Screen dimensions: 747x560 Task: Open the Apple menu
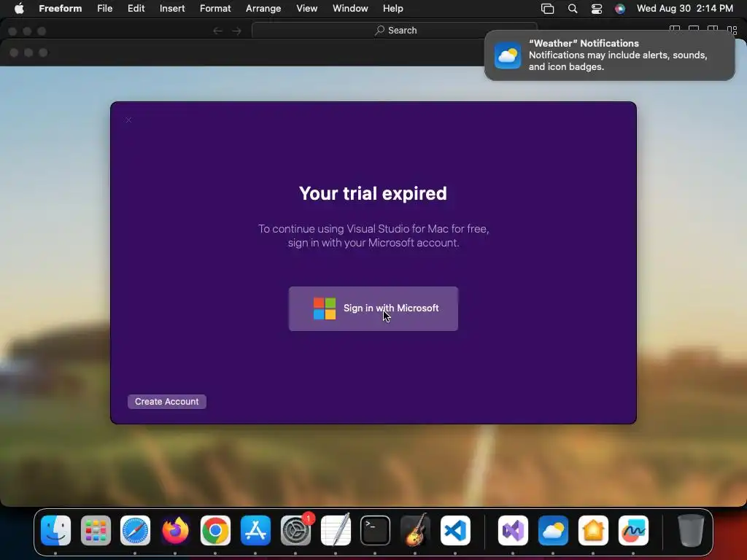click(x=19, y=9)
